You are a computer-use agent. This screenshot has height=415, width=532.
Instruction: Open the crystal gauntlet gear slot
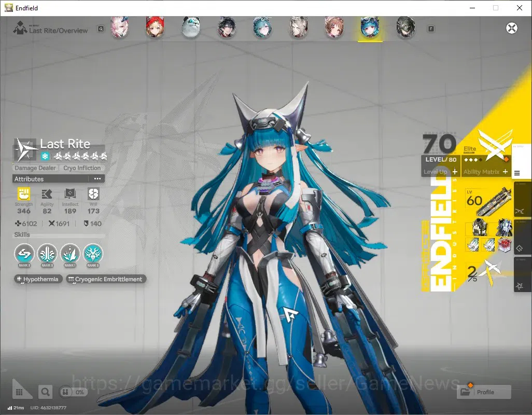click(504, 227)
